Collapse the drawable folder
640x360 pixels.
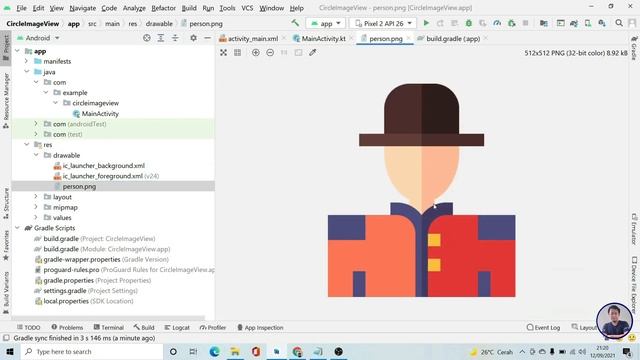[36, 155]
